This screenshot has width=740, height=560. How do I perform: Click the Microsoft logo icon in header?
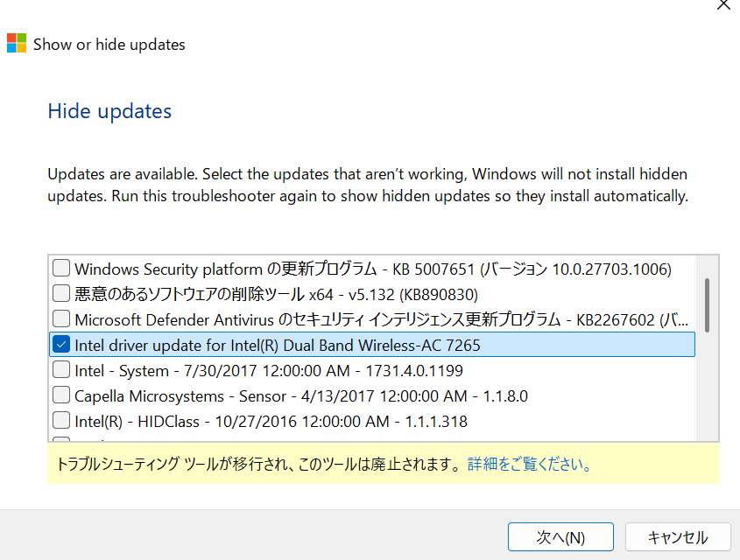point(17,43)
